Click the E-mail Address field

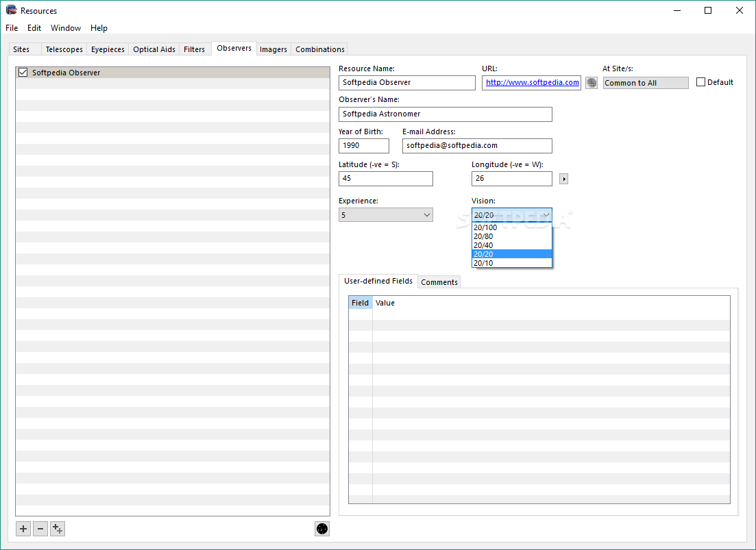[x=477, y=145]
